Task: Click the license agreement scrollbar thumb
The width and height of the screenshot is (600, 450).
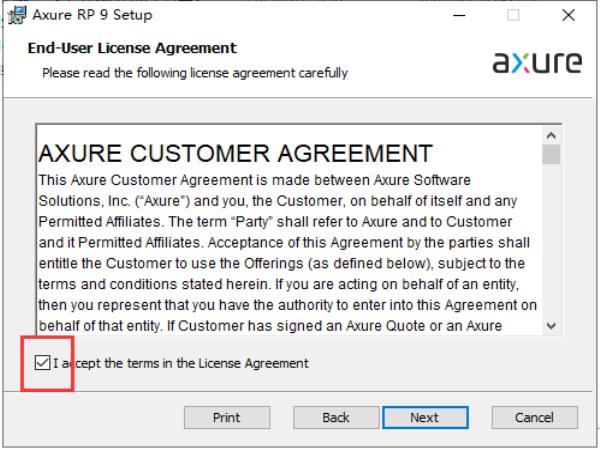Action: click(x=551, y=153)
